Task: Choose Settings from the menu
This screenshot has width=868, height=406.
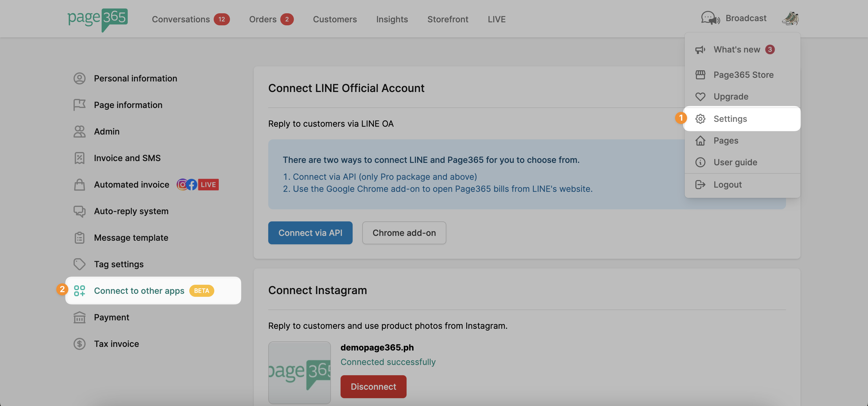Action: pyautogui.click(x=742, y=119)
